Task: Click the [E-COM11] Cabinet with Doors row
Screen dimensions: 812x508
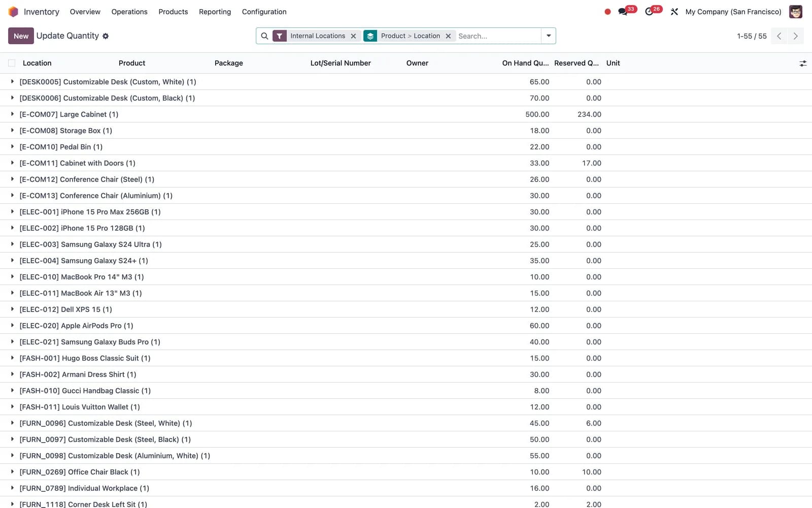Action: [406, 163]
